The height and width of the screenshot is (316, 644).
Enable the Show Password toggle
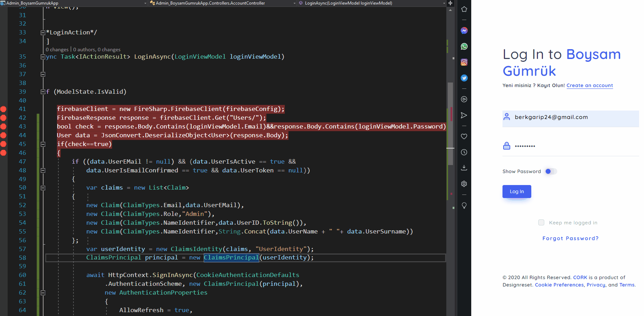click(550, 171)
